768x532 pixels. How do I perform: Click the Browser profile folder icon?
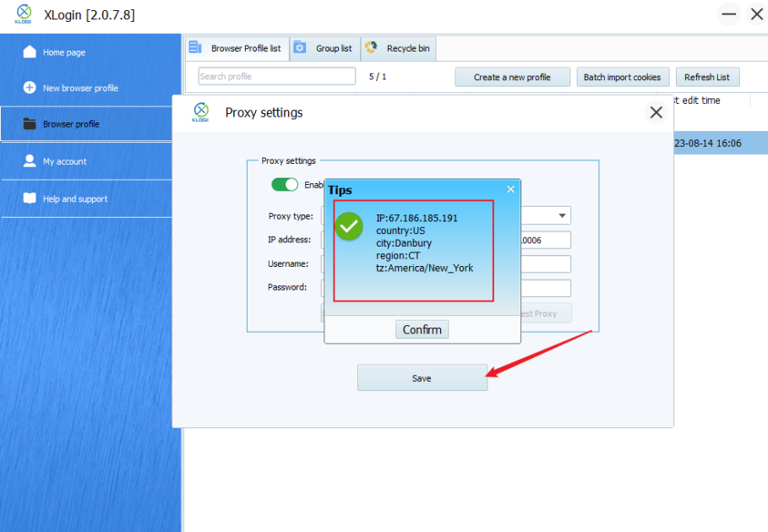coord(30,124)
